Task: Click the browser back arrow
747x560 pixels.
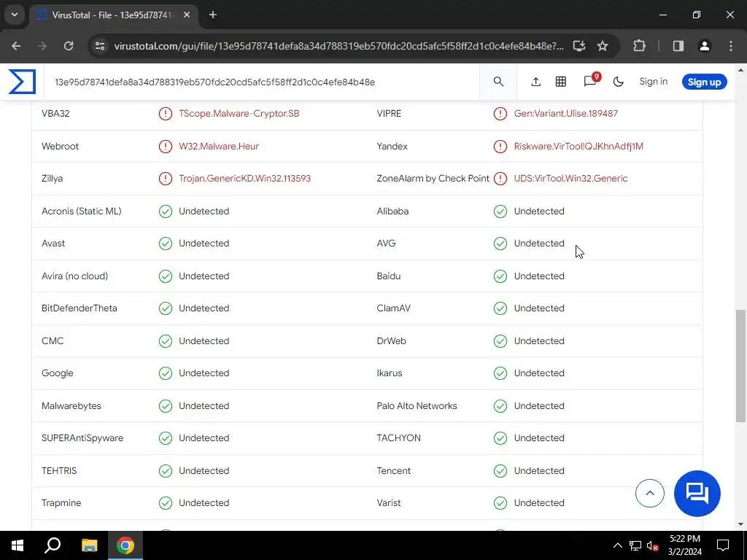Action: tap(16, 46)
